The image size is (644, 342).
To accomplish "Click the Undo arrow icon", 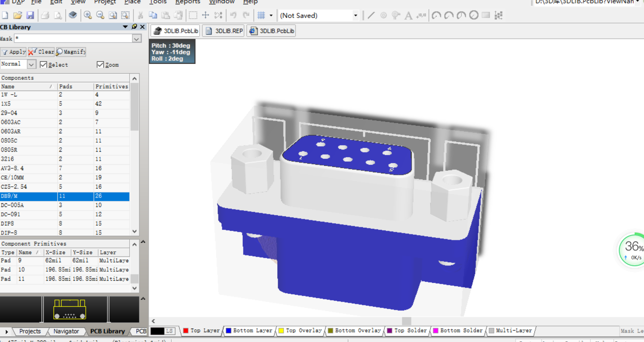I will (233, 15).
